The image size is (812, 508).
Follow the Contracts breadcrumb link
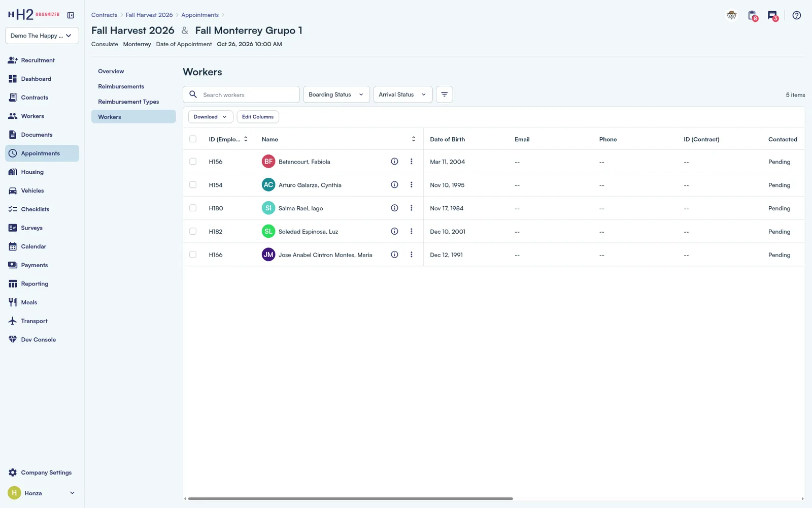point(104,15)
